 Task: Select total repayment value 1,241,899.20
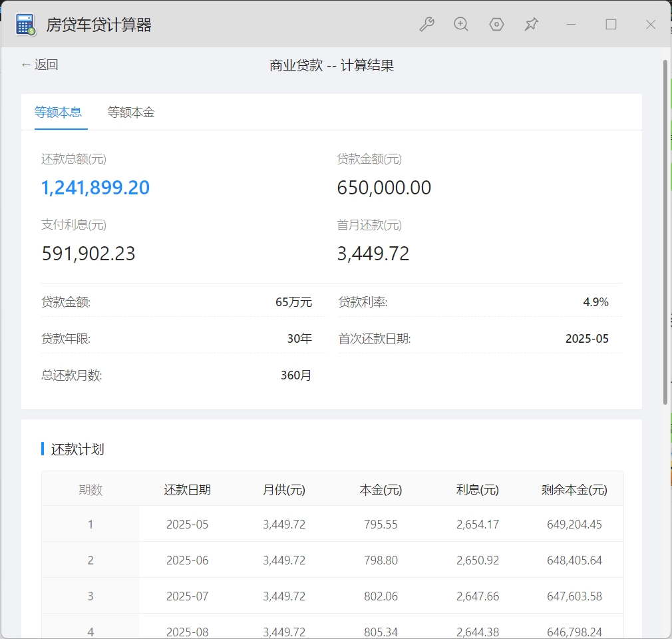tap(95, 188)
